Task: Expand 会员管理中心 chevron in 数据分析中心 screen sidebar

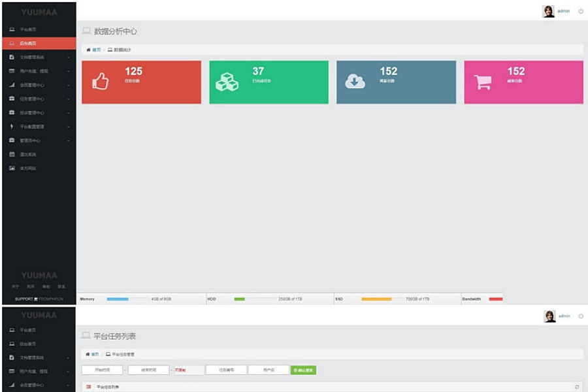Action: tap(68, 85)
